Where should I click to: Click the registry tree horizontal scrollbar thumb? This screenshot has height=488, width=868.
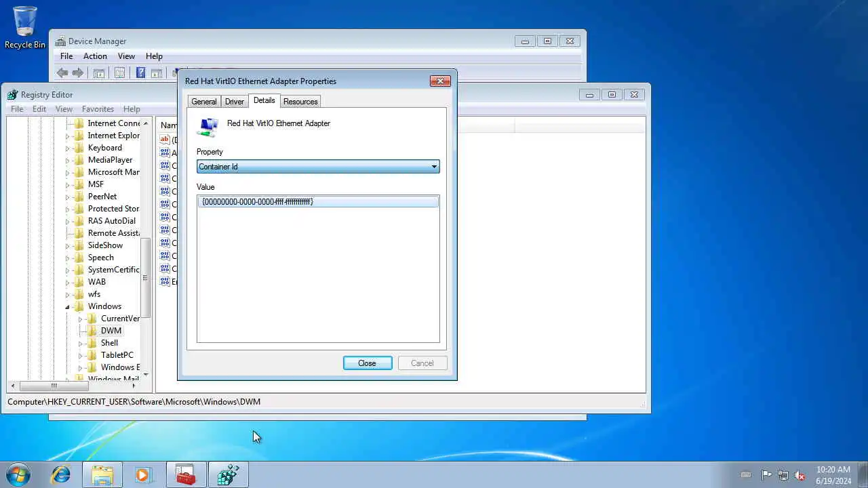tap(54, 386)
